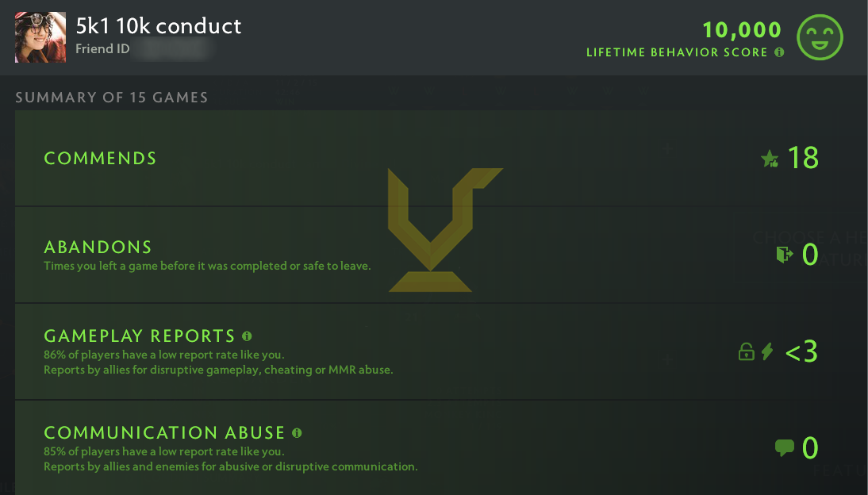Select the Commends row title
The height and width of the screenshot is (495, 868).
coord(100,159)
